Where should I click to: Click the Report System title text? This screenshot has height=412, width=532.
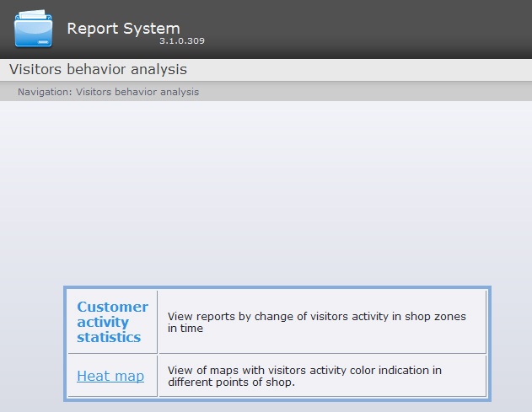(x=123, y=28)
